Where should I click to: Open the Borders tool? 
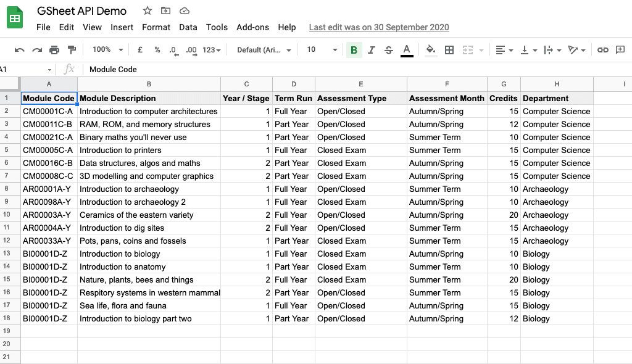point(449,50)
